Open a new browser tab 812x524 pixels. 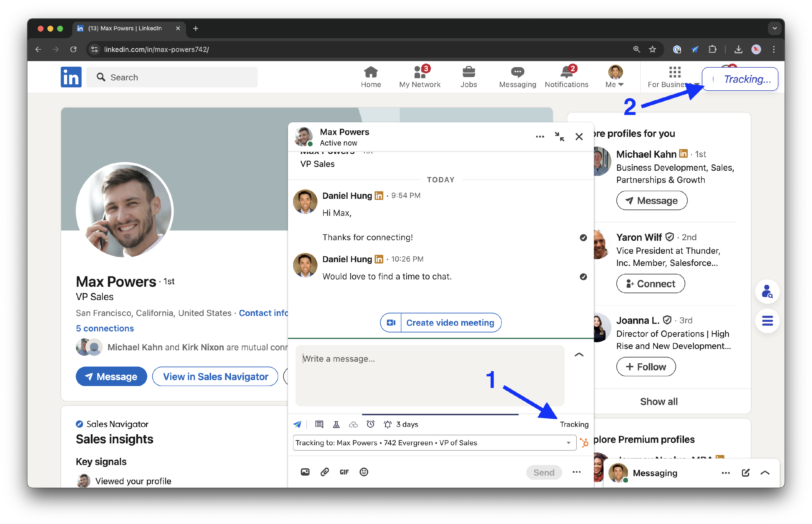[x=195, y=28]
